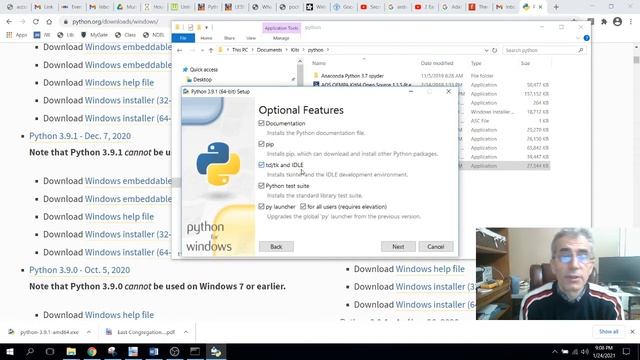The width and height of the screenshot is (640, 360).
Task: Open Task View on taskbar
Action: (x=50, y=351)
